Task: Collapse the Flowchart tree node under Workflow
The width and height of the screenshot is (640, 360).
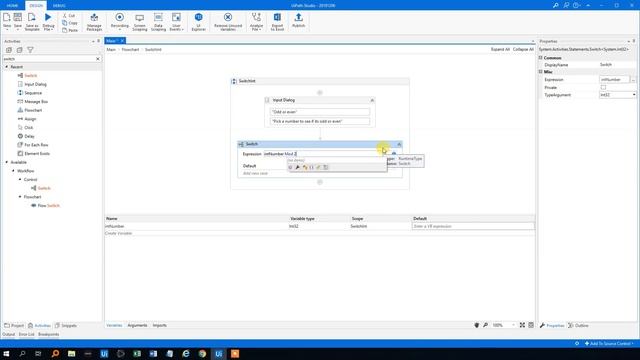Action: 20,197
